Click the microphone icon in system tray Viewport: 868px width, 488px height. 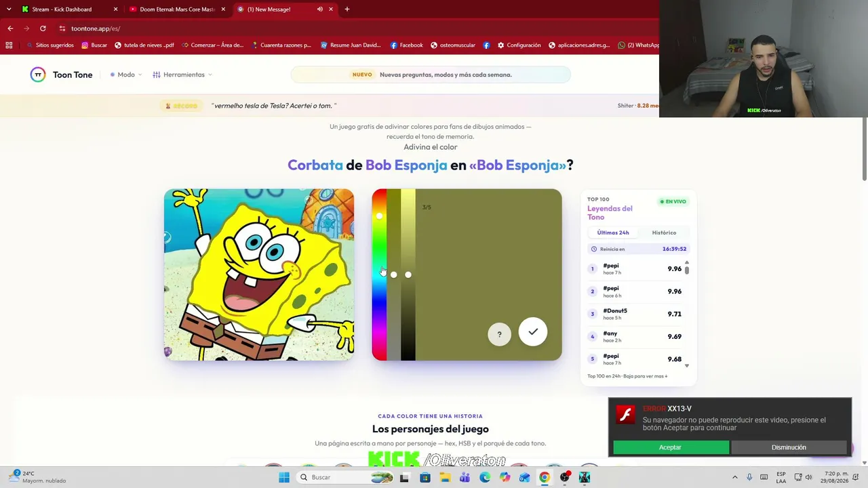pyautogui.click(x=749, y=477)
